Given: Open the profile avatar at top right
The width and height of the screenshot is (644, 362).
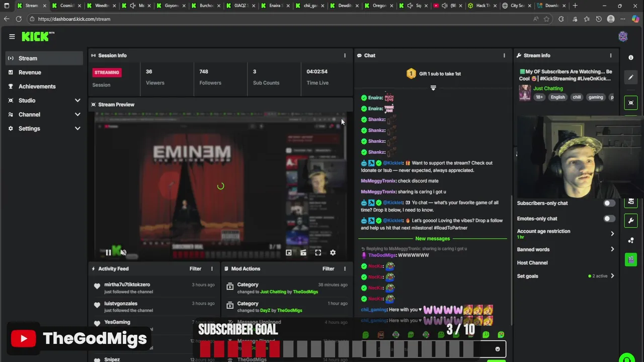Looking at the screenshot, I should click(623, 36).
